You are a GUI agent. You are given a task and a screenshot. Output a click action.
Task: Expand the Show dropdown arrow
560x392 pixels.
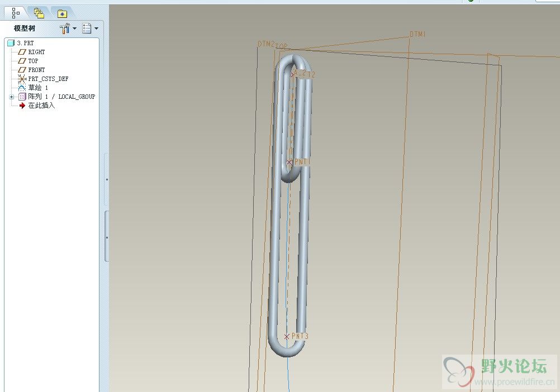(x=97, y=28)
